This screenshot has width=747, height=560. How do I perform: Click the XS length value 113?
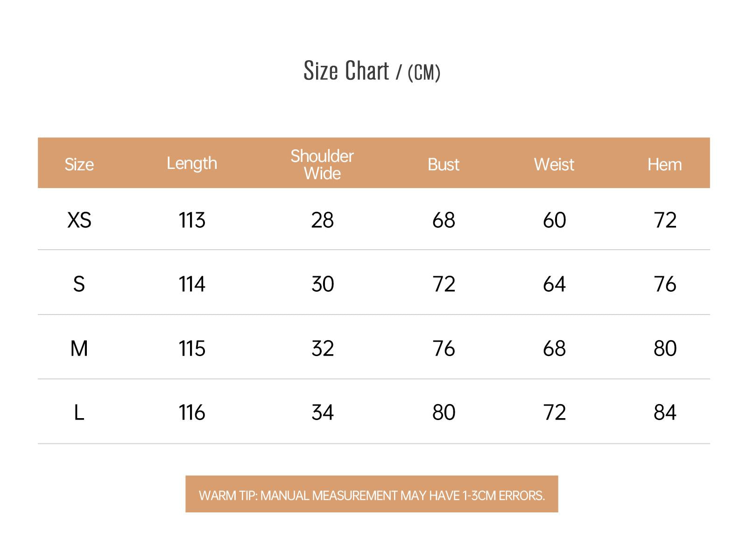tap(192, 220)
